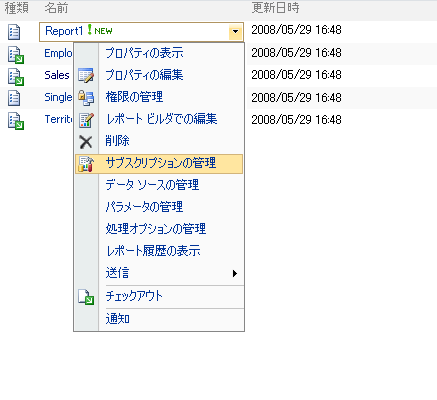Select チェックアウト menu entry

159,296
